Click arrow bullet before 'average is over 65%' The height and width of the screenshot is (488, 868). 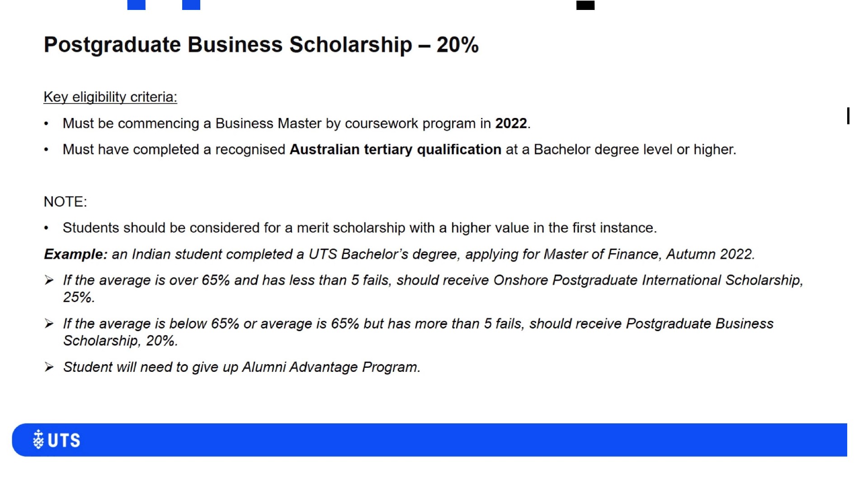point(49,280)
